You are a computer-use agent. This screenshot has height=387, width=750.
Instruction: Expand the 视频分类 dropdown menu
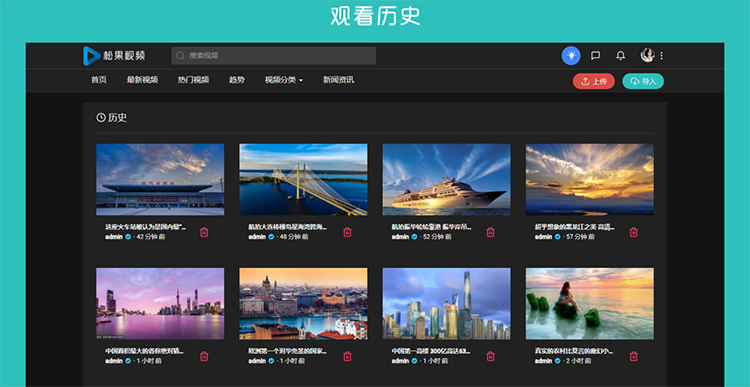point(284,80)
